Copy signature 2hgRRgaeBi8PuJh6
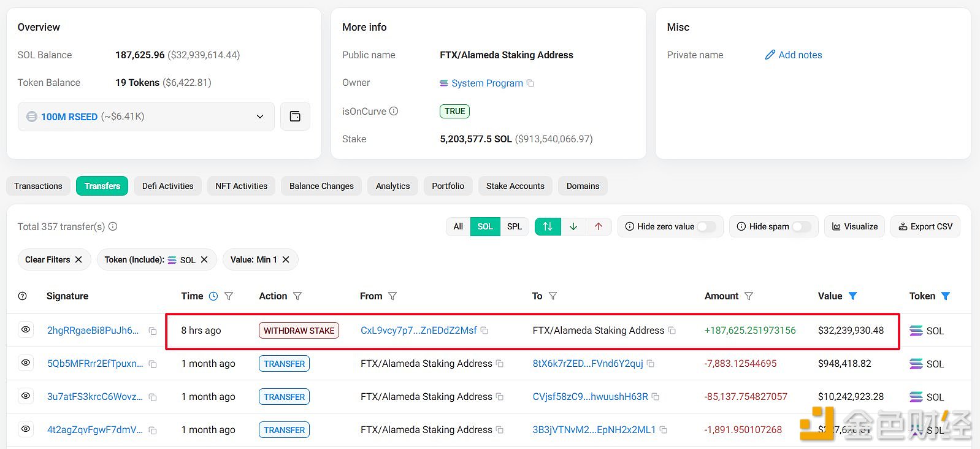980x449 pixels. coord(153,331)
